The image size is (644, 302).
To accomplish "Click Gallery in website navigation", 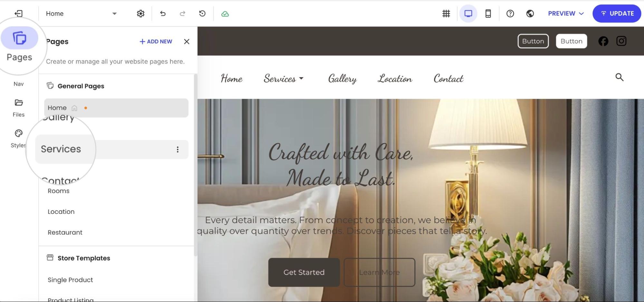I will tap(342, 78).
